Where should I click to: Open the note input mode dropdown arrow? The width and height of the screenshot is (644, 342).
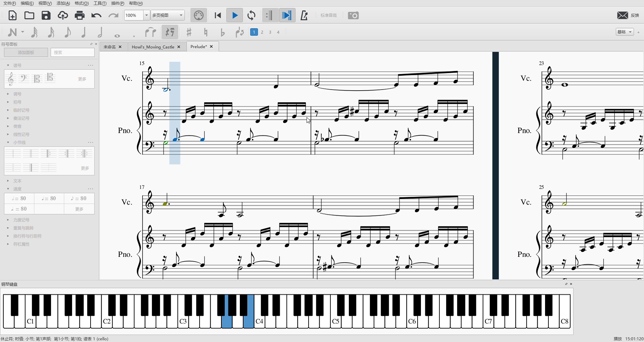tap(22, 32)
